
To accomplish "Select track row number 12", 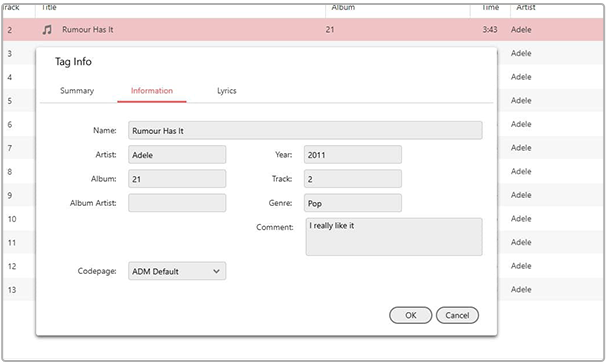I will click(12, 266).
